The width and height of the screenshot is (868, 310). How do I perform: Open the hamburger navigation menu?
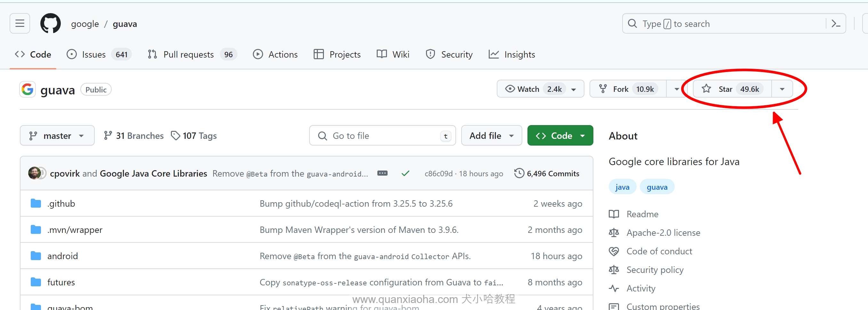click(x=20, y=24)
